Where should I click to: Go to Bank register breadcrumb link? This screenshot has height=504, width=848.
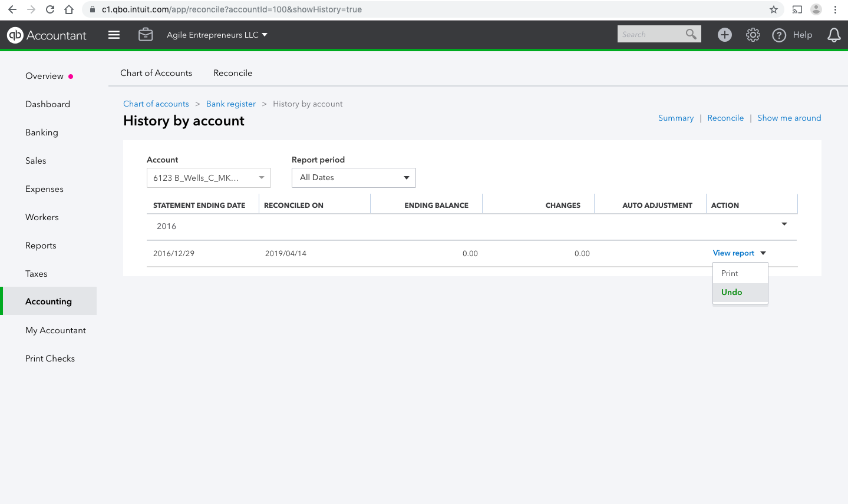click(231, 104)
